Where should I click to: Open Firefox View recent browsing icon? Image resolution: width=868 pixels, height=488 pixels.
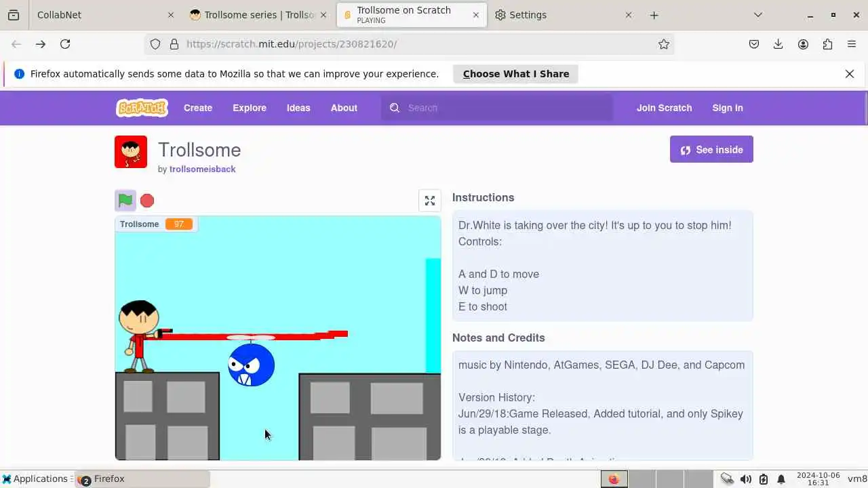(14, 15)
